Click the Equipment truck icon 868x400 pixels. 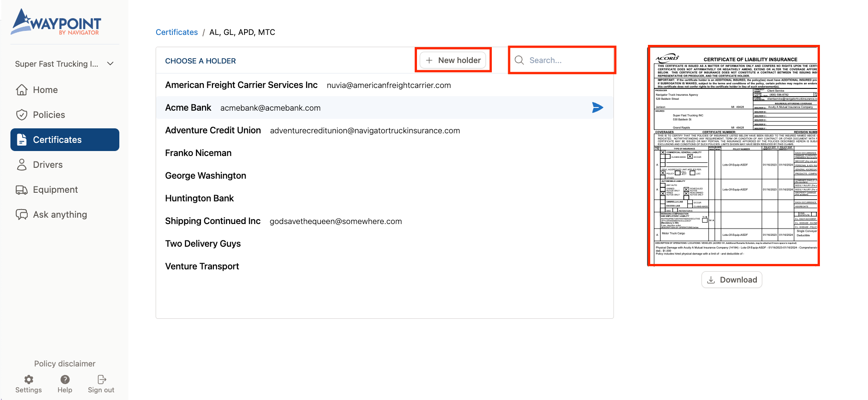pyautogui.click(x=22, y=190)
